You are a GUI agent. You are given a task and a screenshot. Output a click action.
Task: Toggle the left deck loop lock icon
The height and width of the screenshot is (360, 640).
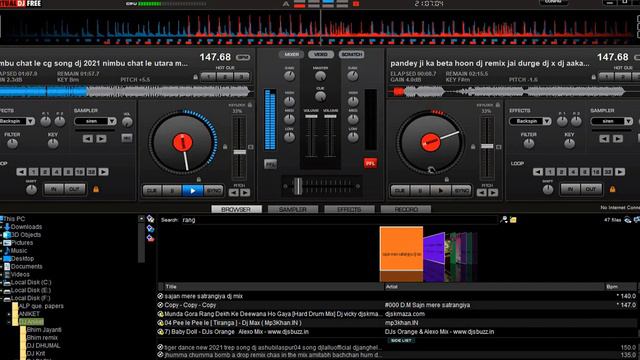(x=96, y=189)
